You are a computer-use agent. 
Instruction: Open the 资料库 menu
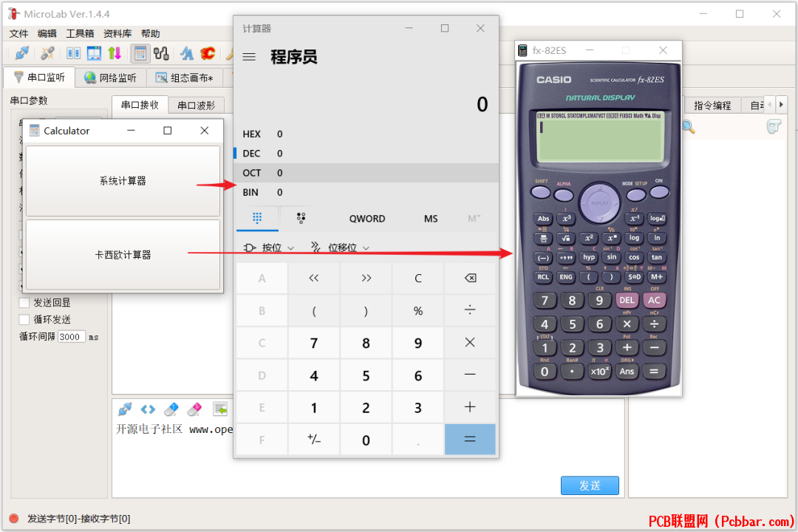click(117, 33)
